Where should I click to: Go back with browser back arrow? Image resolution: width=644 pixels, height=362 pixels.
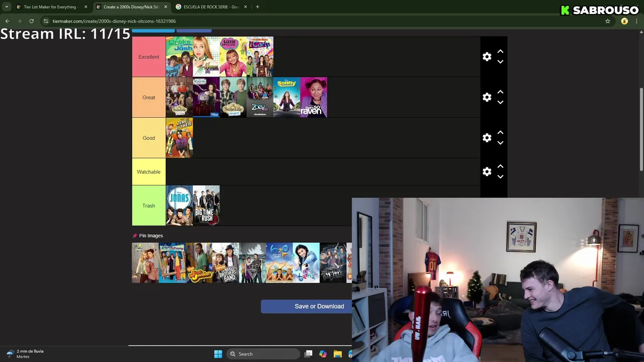click(7, 21)
